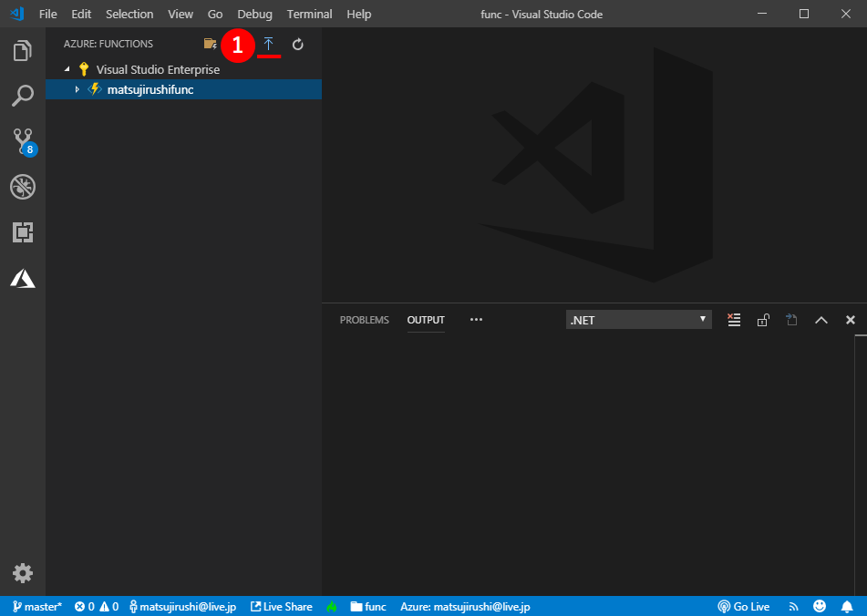867x616 pixels.
Task: Open the Manage gear in activity bar
Action: (x=23, y=573)
